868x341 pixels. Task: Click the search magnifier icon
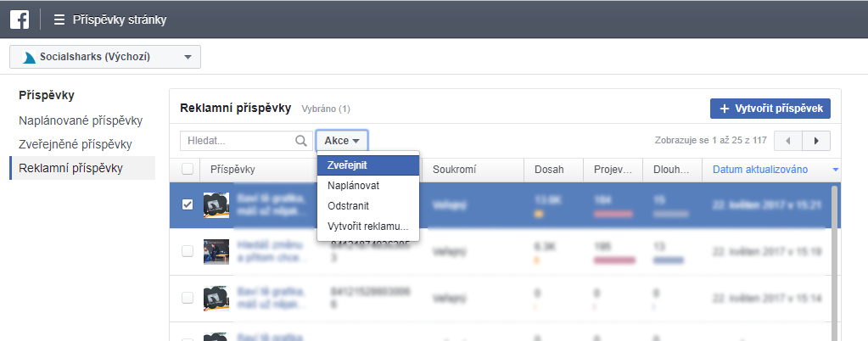tap(300, 141)
